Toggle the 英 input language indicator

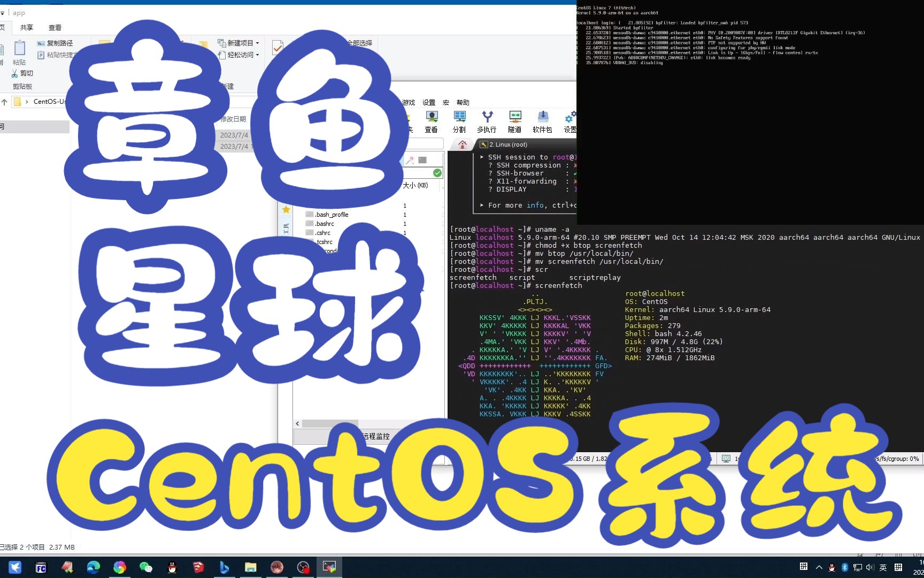tap(883, 567)
